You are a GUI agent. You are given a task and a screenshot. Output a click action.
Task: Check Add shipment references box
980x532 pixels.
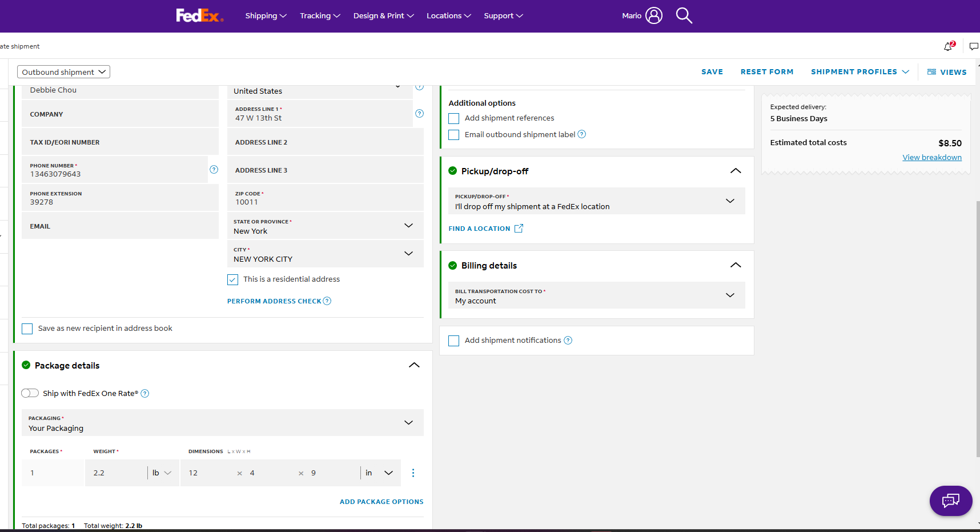[x=454, y=118]
